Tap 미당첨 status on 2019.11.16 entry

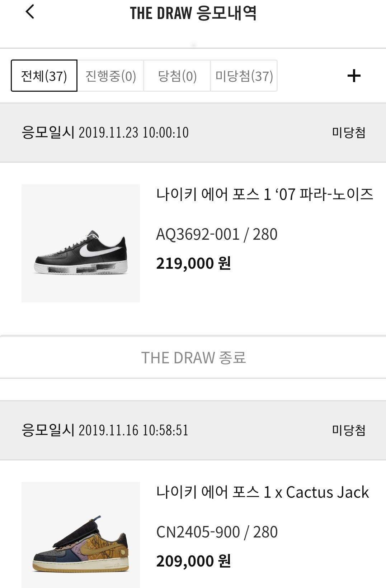pyautogui.click(x=349, y=430)
